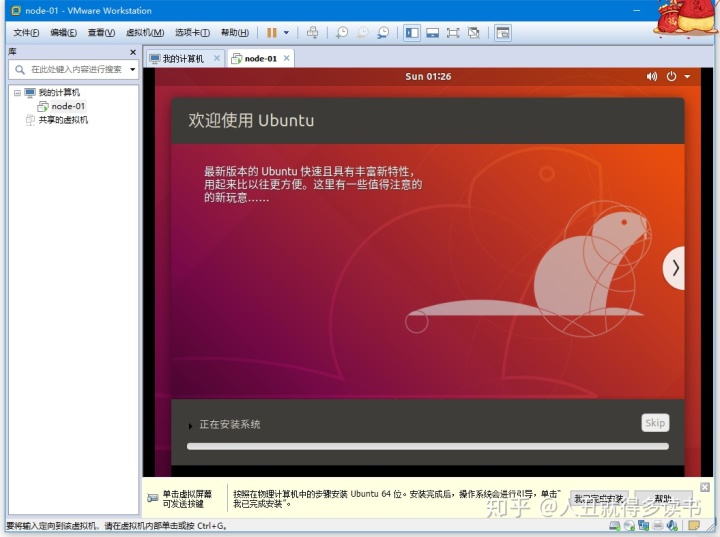The height and width of the screenshot is (537, 720).
Task: Select 我的计算机 in the library tree
Action: 59,92
